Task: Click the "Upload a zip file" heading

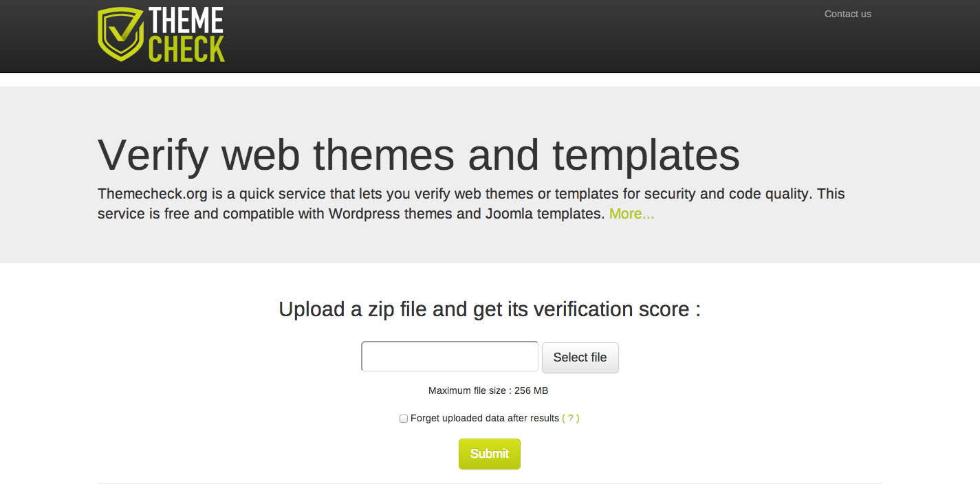Action: 489,309
